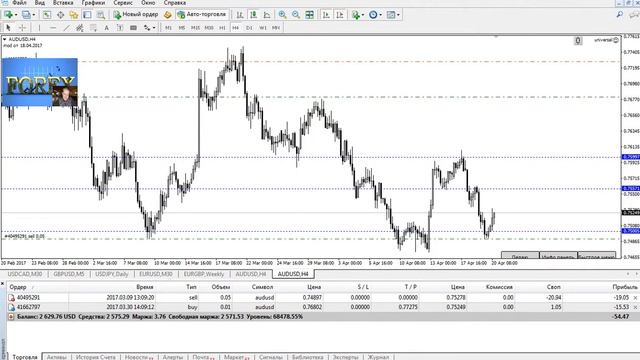The width and height of the screenshot is (640, 360).
Task: Open the Indicators list icon
Action: [356, 15]
